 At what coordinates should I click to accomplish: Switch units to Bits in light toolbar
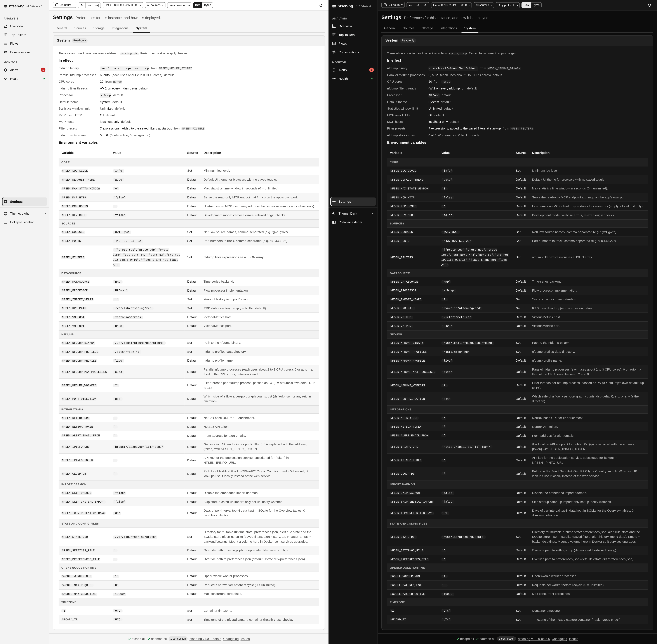pos(198,5)
